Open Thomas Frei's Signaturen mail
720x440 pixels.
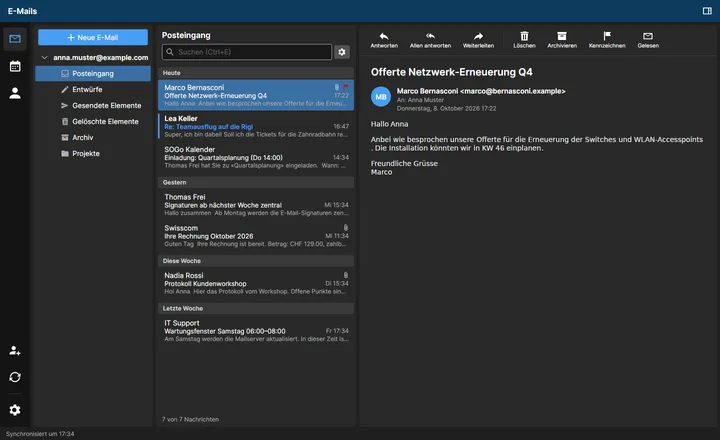click(x=256, y=205)
